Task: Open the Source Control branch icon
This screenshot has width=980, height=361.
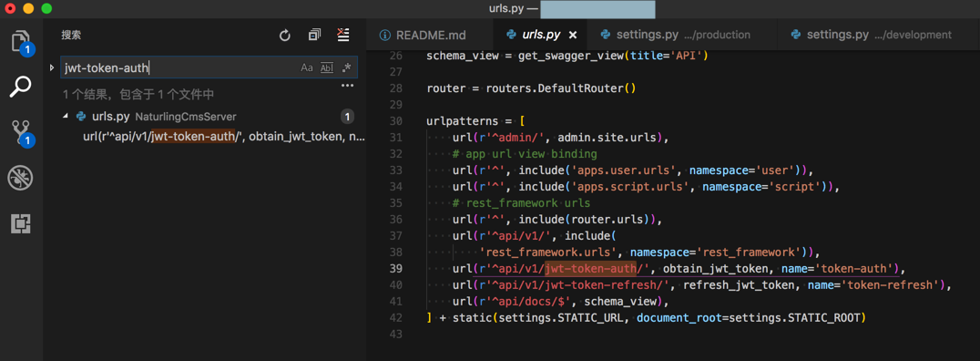Action: click(21, 132)
